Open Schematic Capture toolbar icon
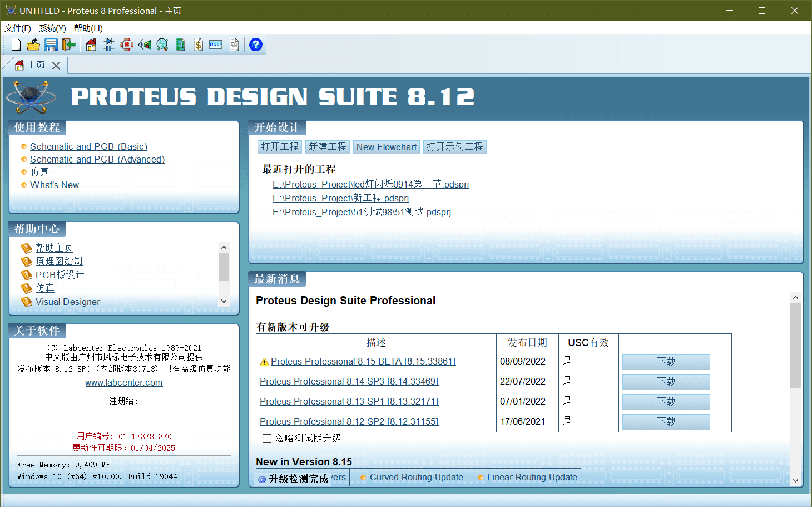The height and width of the screenshot is (507, 812). coord(109,45)
